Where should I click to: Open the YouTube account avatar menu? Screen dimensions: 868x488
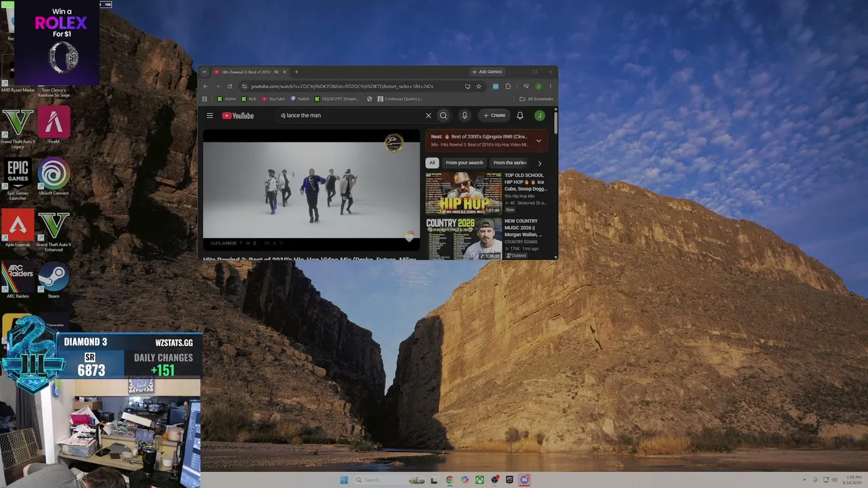[x=540, y=115]
